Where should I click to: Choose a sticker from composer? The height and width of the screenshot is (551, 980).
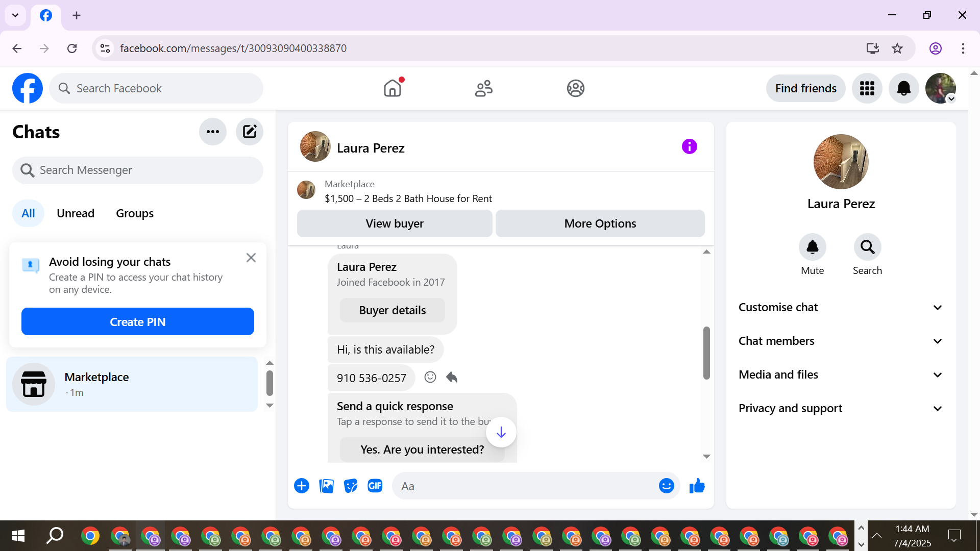351,486
